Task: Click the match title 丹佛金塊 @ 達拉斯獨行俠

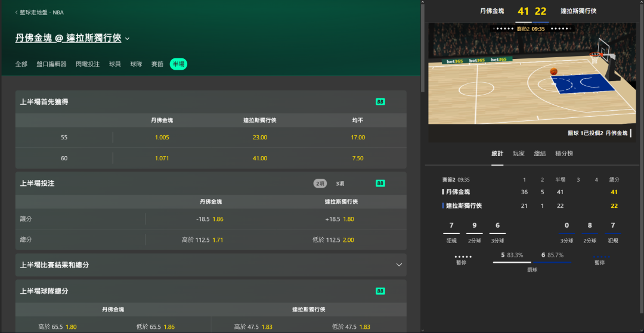Action: (68, 39)
